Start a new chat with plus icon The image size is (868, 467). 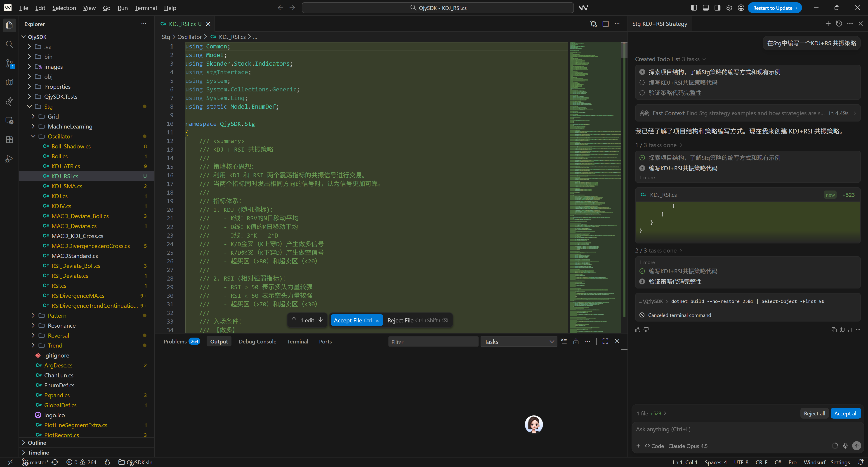pyautogui.click(x=828, y=24)
